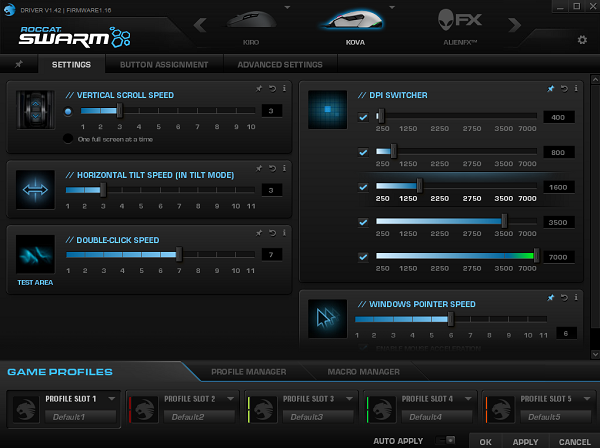Expand Profile Slot 1 dropdown

(112, 399)
